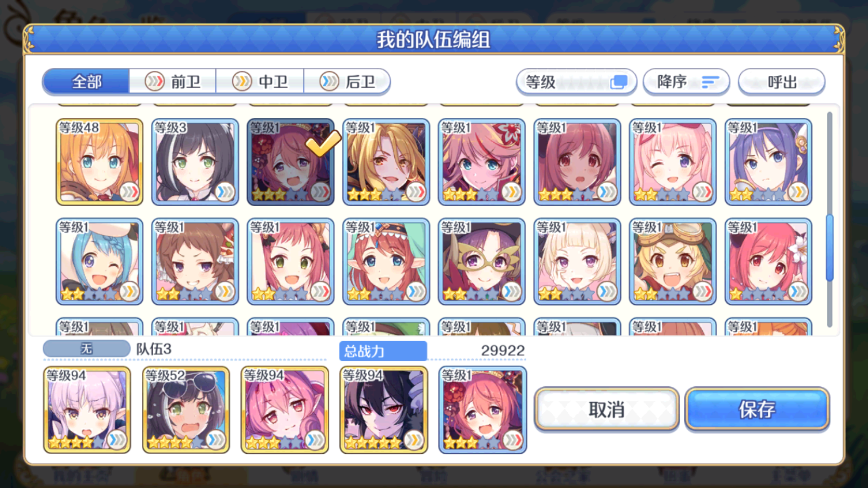Switch to the 后卫 rear-guard tab
Viewport: 868px width, 488px height.
[347, 82]
